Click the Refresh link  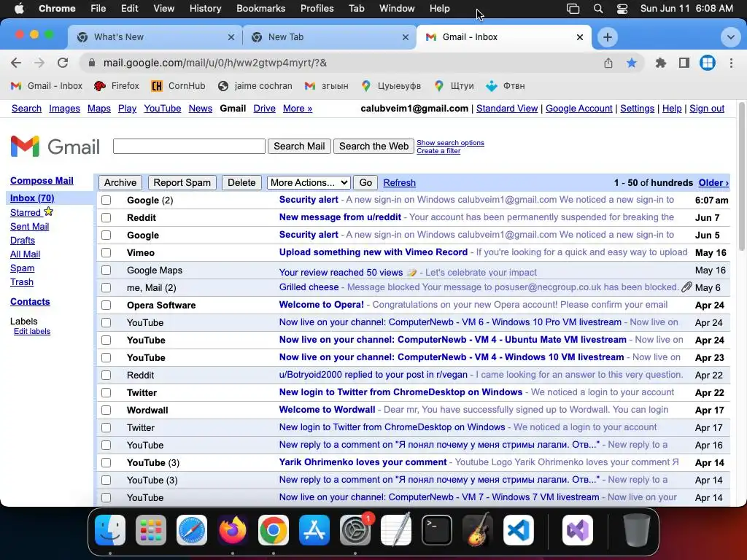[x=399, y=182]
